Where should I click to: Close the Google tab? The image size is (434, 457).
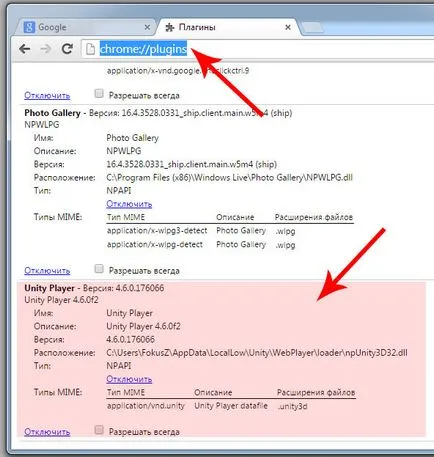click(147, 27)
